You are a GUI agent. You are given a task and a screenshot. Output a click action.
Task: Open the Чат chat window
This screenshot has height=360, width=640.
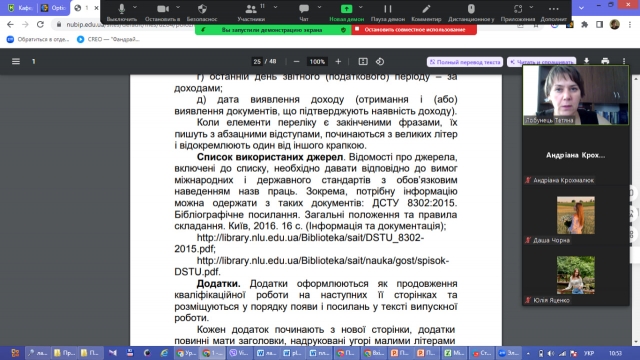304,12
